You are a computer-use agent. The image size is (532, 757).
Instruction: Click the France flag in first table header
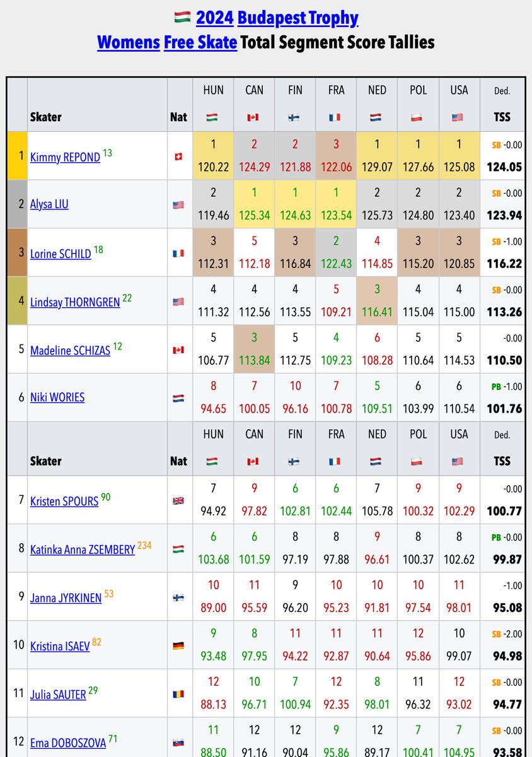(336, 117)
